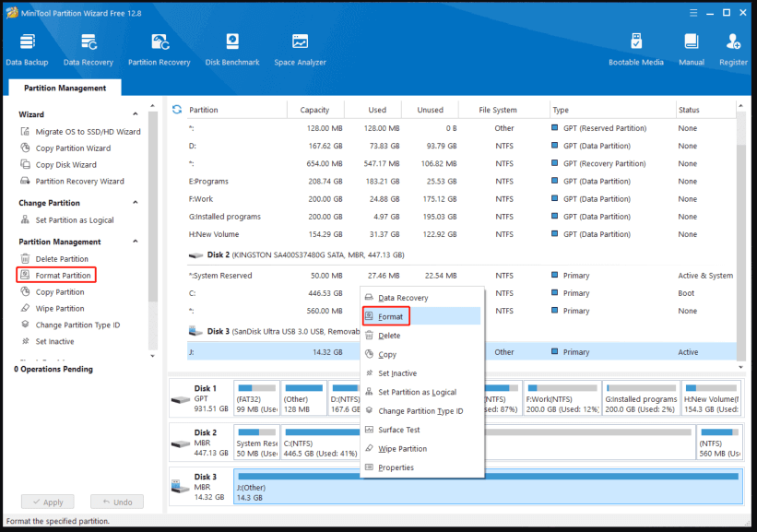
Task: Sort the list by Capacity column header
Action: 314,110
